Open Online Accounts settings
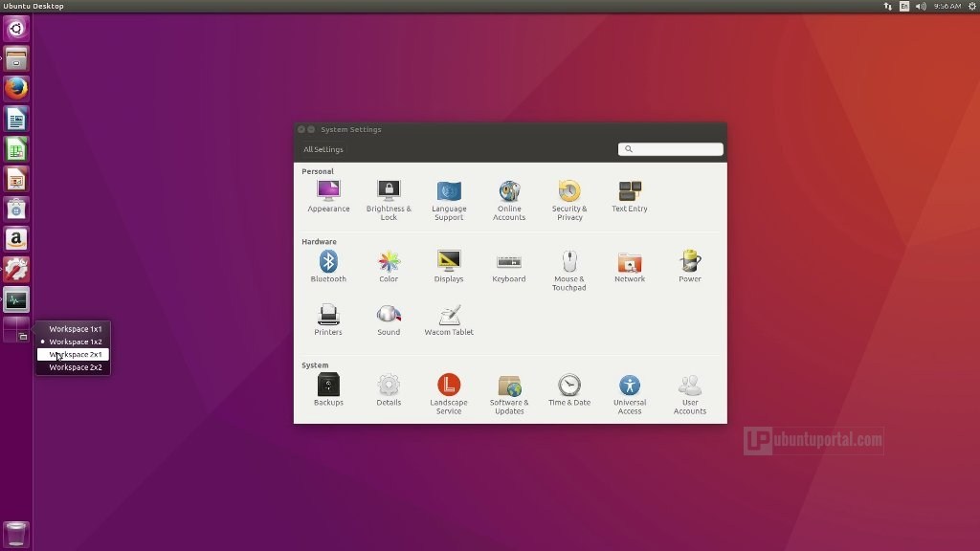Screen dimensions: 980x551 [x=509, y=200]
